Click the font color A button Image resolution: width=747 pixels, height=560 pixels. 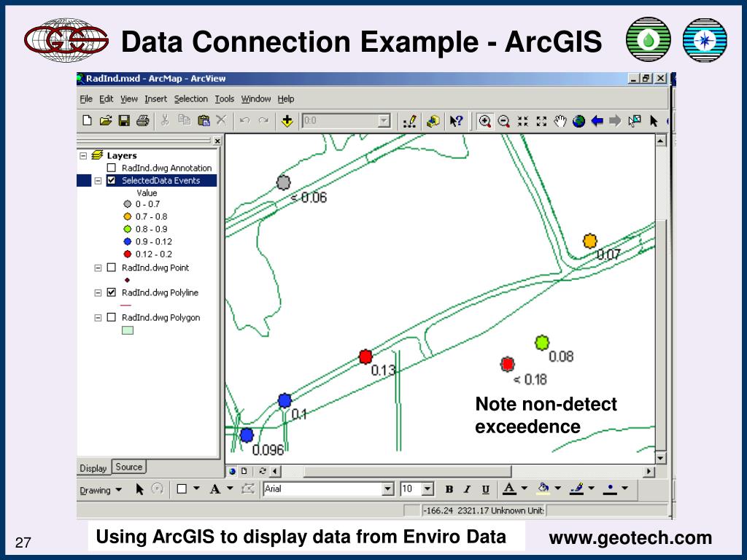click(x=509, y=489)
